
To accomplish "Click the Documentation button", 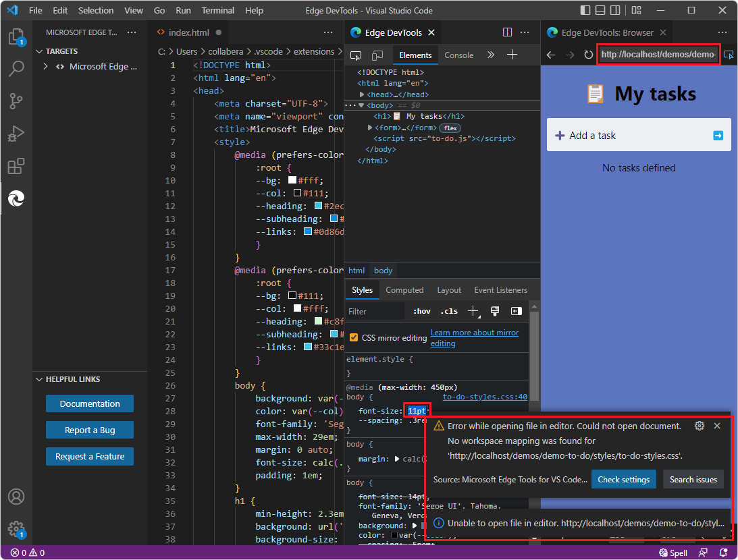I will pos(89,402).
